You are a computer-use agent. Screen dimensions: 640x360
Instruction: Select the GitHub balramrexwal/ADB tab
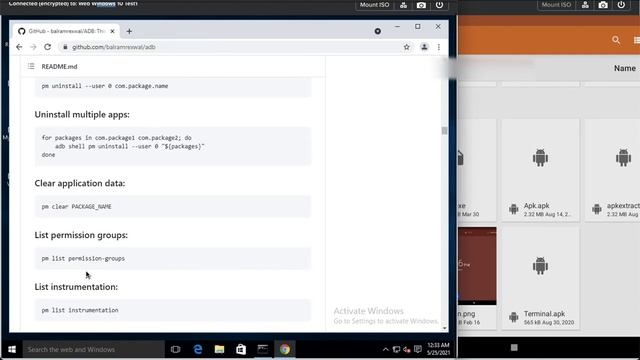tap(65, 31)
